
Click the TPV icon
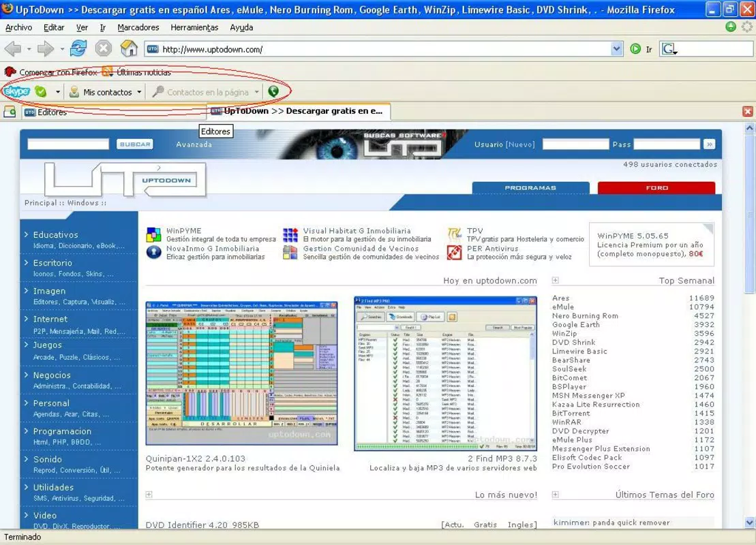(454, 234)
